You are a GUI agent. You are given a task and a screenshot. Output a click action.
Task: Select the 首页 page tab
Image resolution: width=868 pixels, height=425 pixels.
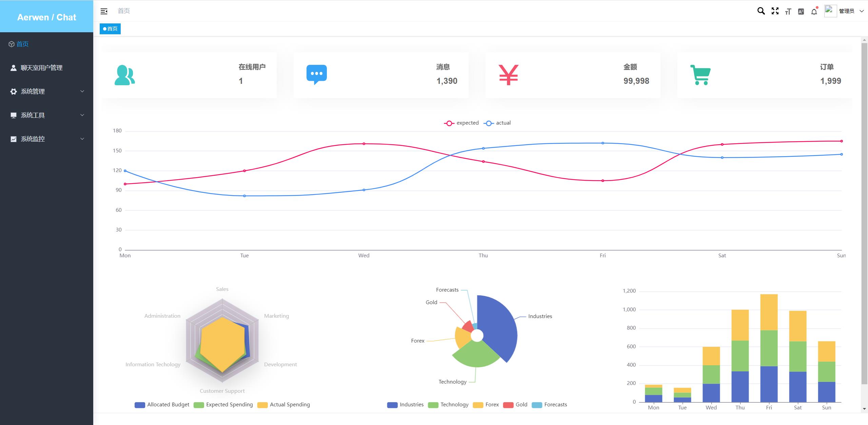point(110,29)
